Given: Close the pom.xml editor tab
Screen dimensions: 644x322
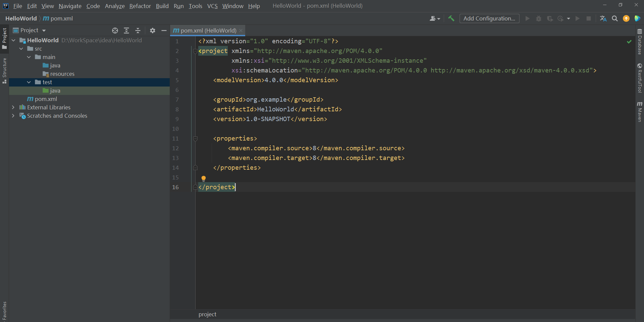Looking at the screenshot, I should coord(241,31).
